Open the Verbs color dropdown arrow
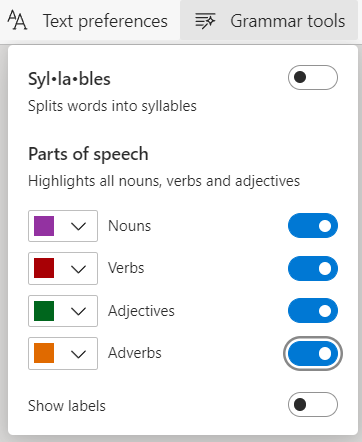The image size is (362, 442). tap(79, 269)
